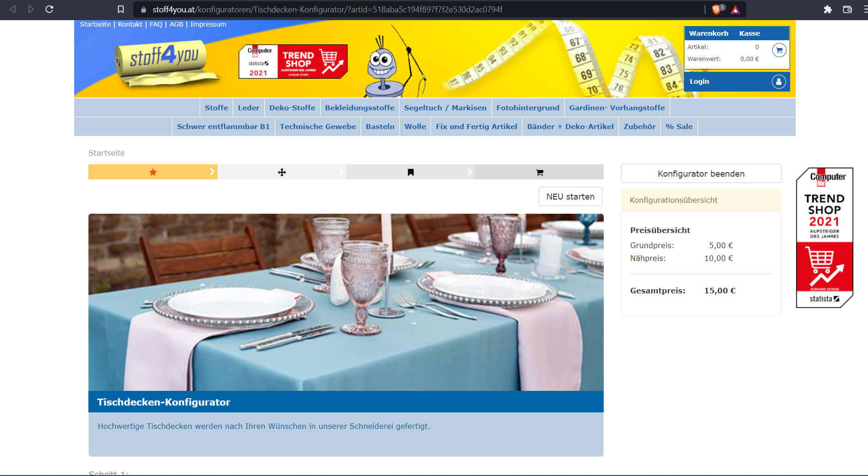
Task: Click the browser bookmark icon
Action: (121, 9)
